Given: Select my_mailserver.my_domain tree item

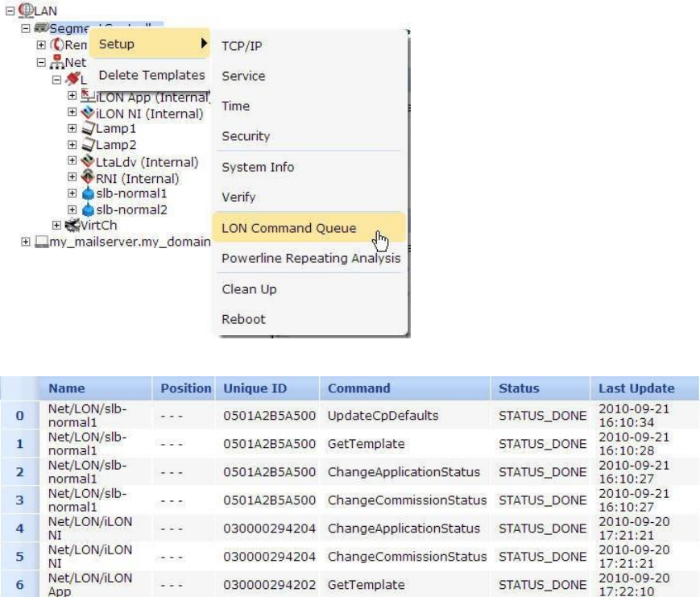Looking at the screenshot, I should 130,242.
